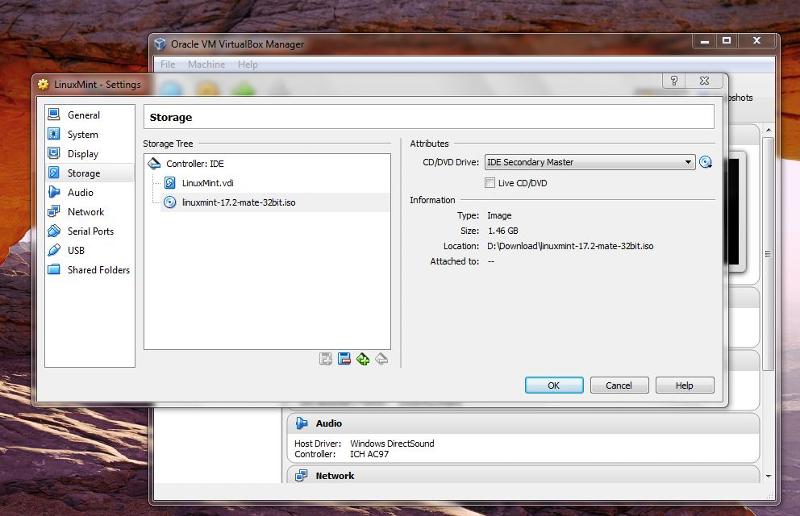Minimize the VirtualBox Manager window
The image size is (800, 516).
click(x=705, y=41)
